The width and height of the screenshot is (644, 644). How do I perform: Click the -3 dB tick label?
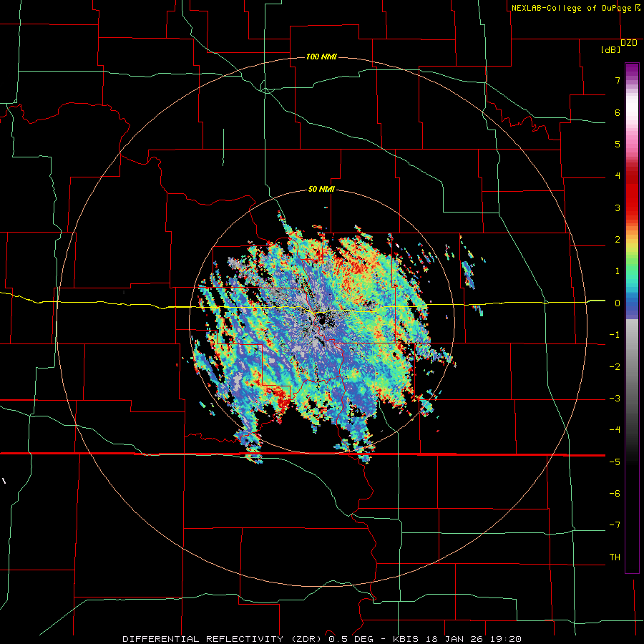coord(615,399)
